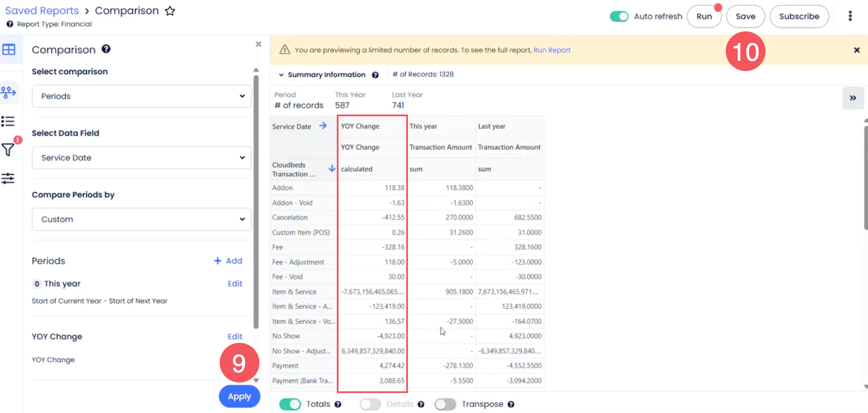Open the list view sidebar icon
This screenshot has height=413, width=868.
click(x=8, y=121)
